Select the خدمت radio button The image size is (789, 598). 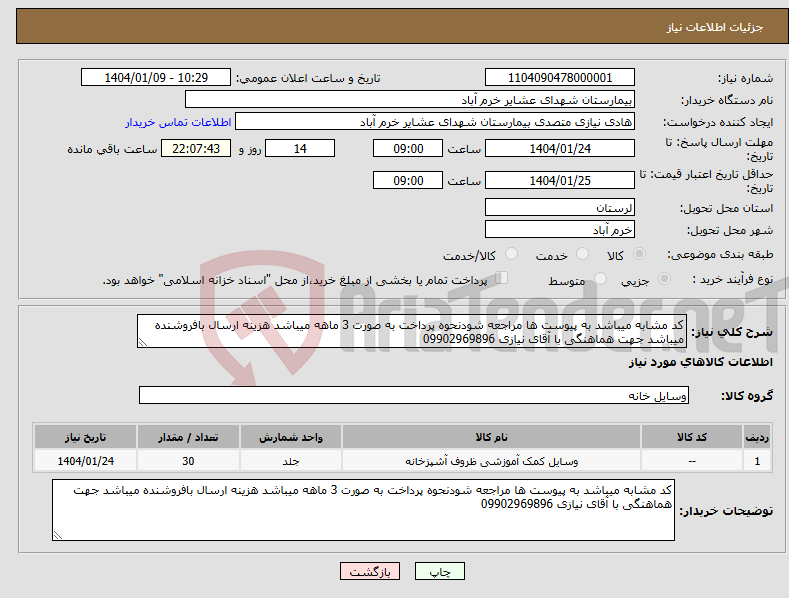(582, 254)
